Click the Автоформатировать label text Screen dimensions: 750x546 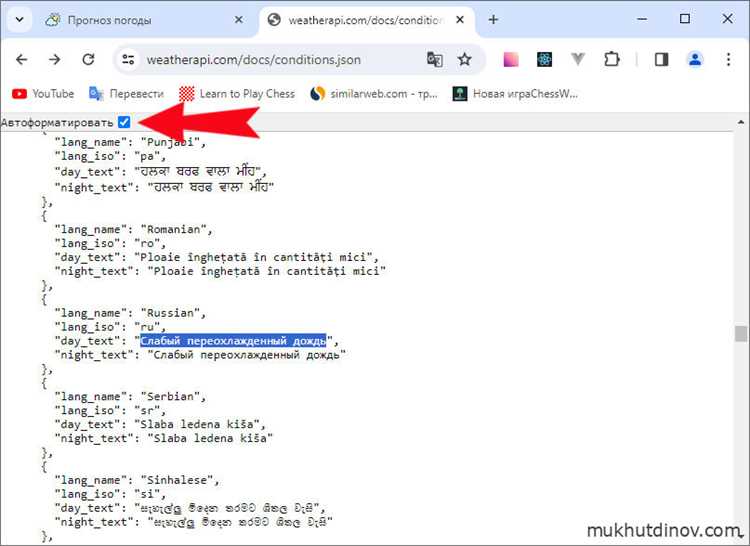(x=57, y=122)
